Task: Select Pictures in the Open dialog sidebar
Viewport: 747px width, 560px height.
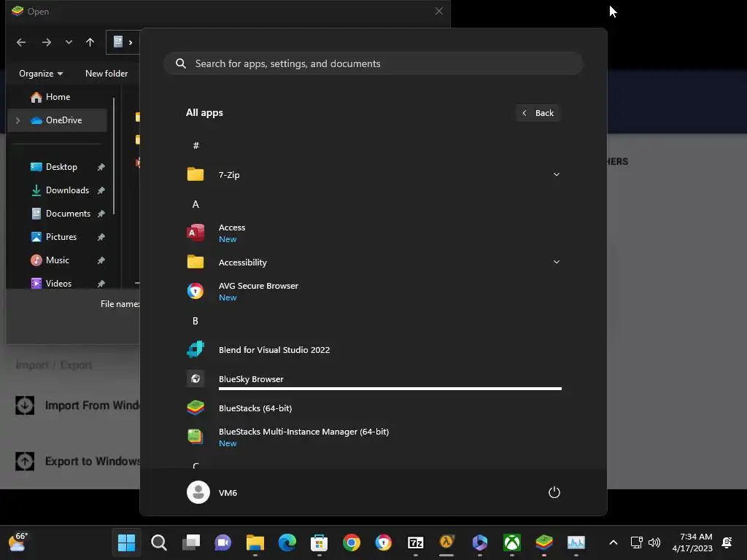Action: (58, 237)
